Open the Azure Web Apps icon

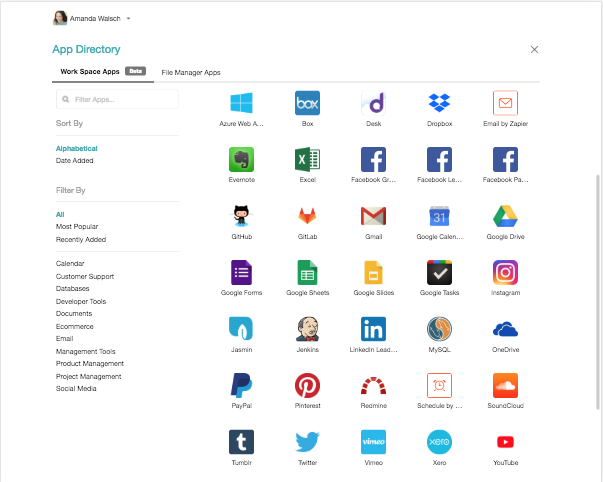(x=241, y=103)
